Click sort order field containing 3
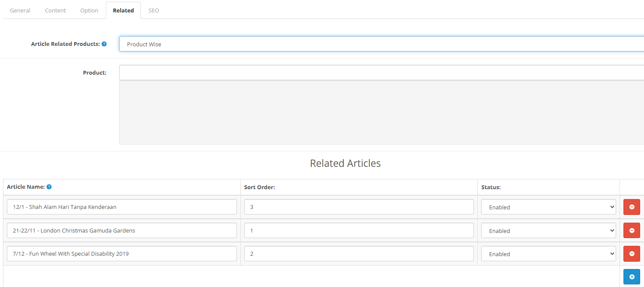 click(359, 207)
